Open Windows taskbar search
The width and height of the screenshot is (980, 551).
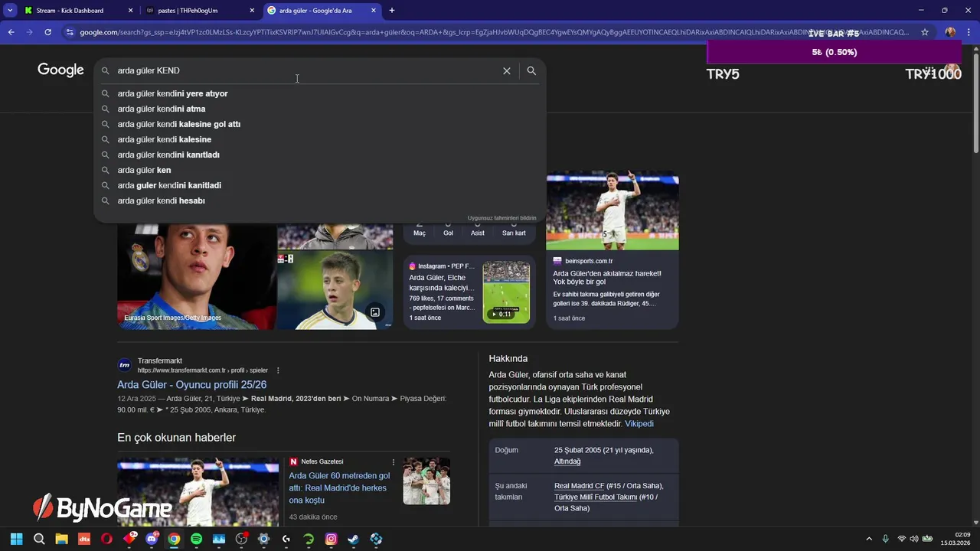click(x=39, y=539)
